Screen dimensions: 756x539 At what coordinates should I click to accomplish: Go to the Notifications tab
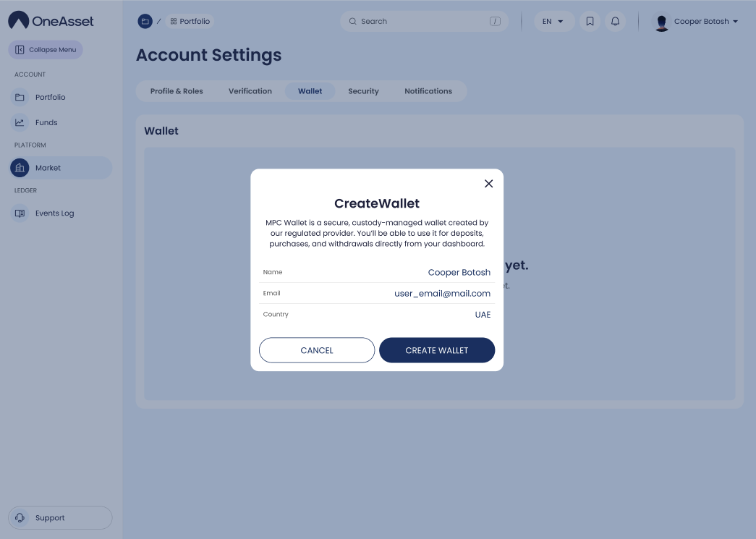[x=428, y=91]
